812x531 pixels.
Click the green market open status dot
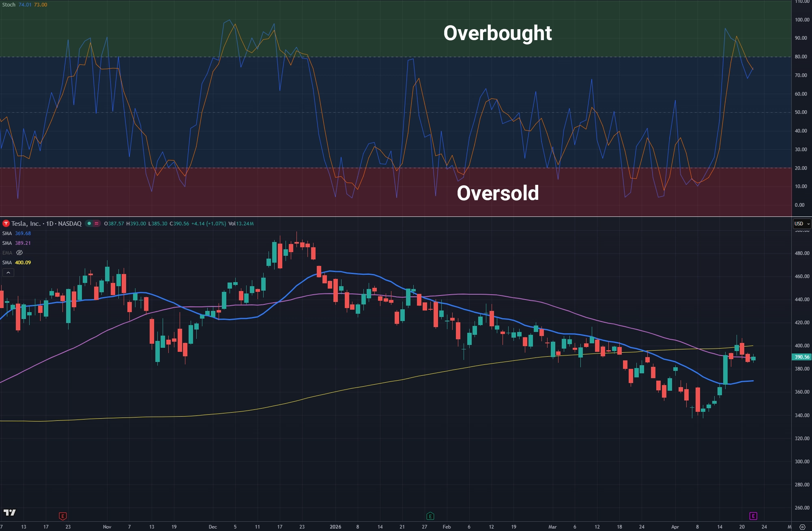(89, 223)
